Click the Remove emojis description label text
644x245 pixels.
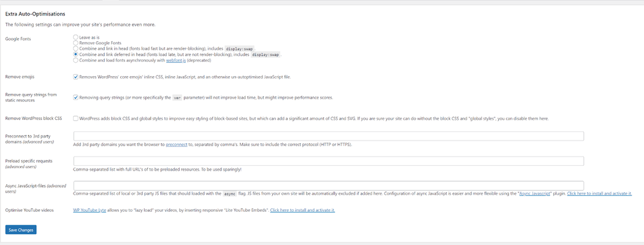click(x=185, y=77)
